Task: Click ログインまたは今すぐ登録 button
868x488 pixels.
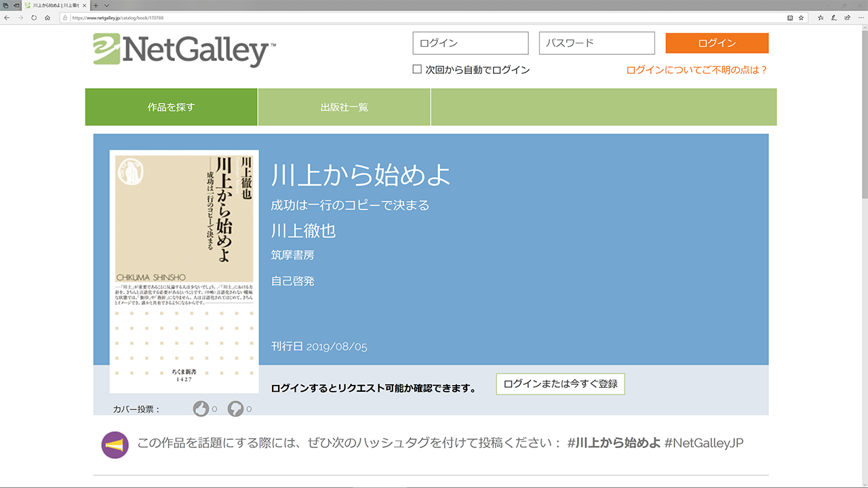Action: 560,384
